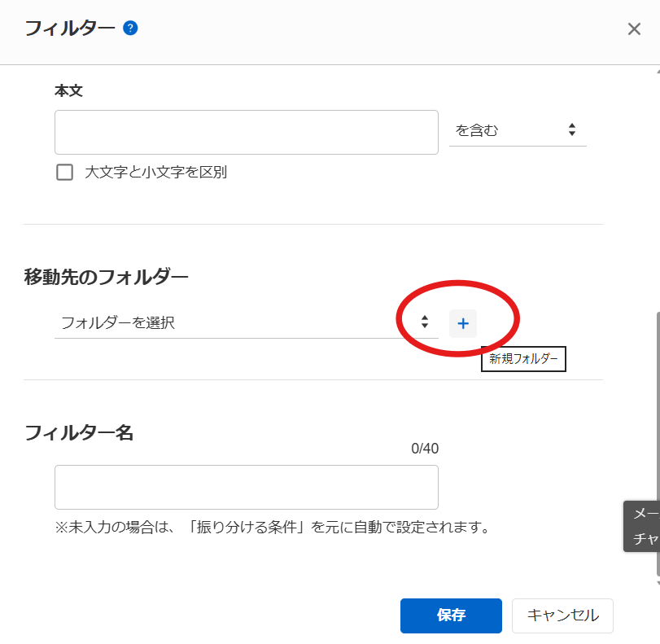
Task: Close the filter dialog with the X
Action: [x=634, y=29]
